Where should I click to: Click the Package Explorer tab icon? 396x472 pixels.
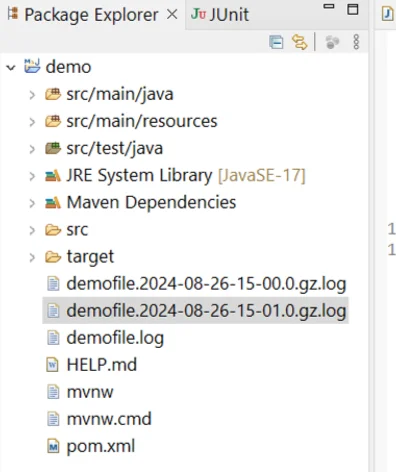(x=13, y=14)
